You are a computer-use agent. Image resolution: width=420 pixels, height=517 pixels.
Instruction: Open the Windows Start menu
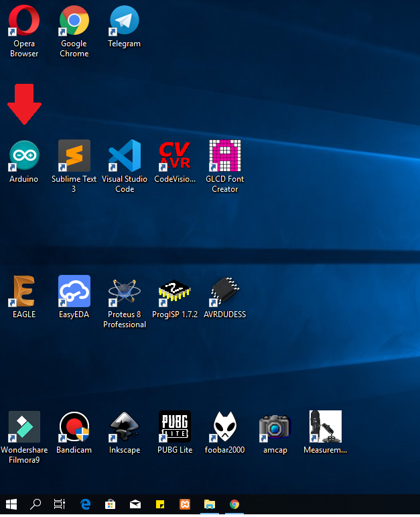tap(11, 504)
